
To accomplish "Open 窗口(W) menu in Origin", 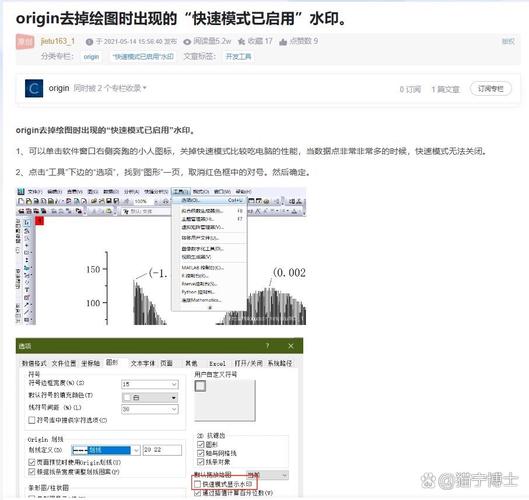I will (222, 192).
